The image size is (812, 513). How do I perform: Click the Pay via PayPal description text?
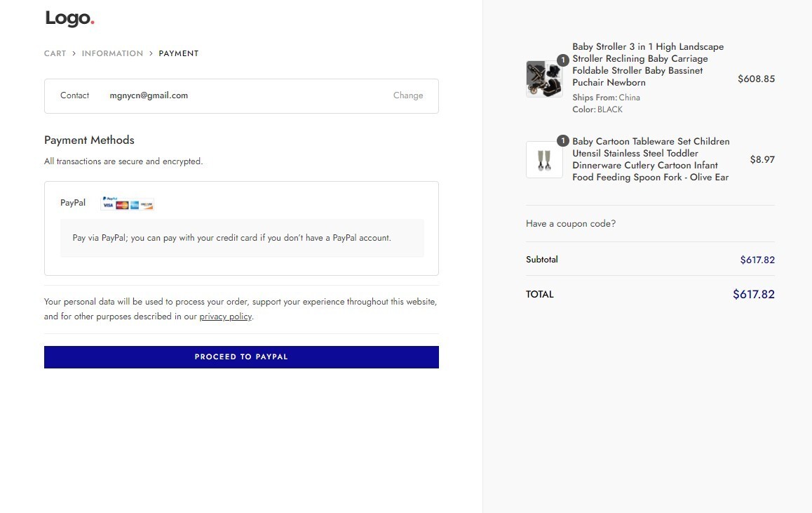231,238
